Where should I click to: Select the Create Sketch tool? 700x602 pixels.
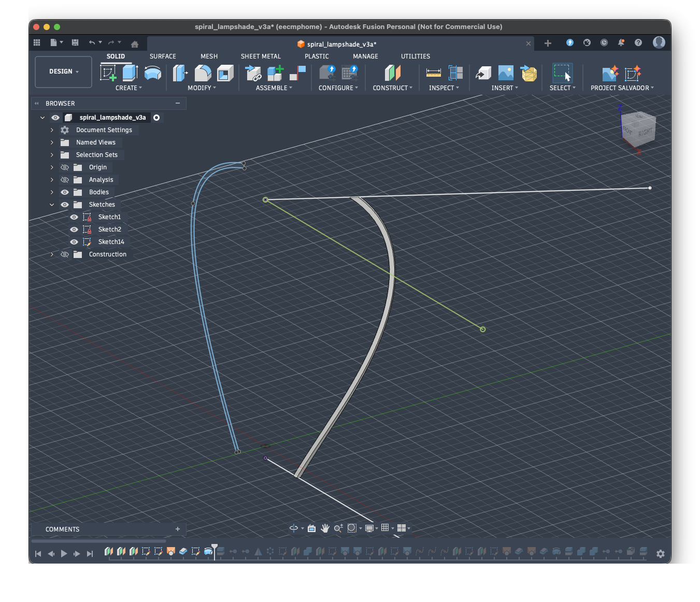click(x=107, y=73)
